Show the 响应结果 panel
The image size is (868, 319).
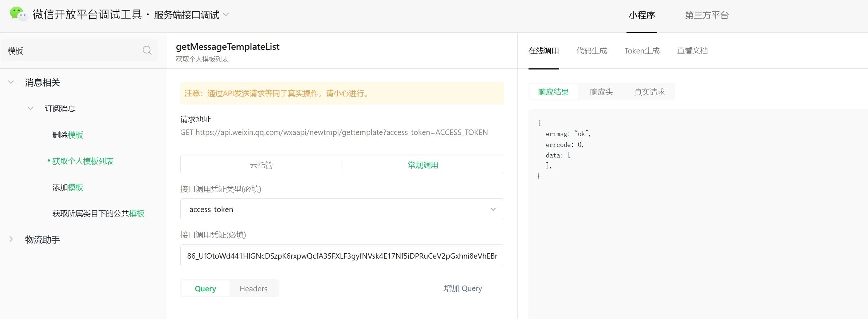click(x=553, y=92)
